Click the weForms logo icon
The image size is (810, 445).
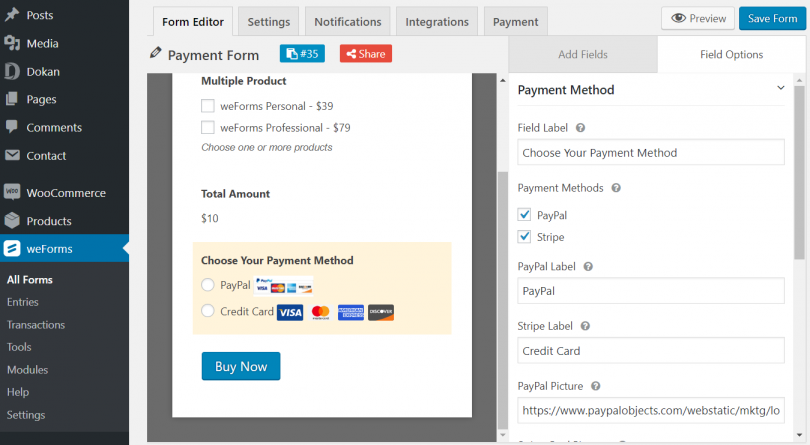(12, 249)
